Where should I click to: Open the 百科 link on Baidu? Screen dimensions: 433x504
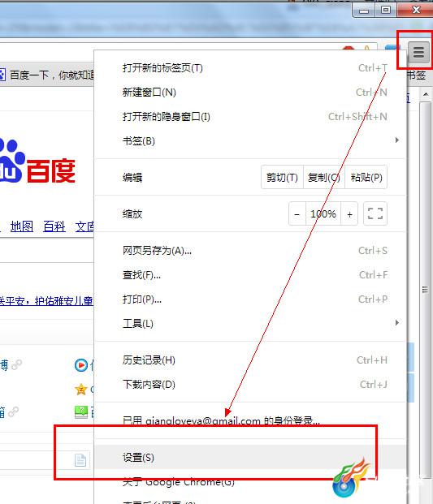point(54,226)
